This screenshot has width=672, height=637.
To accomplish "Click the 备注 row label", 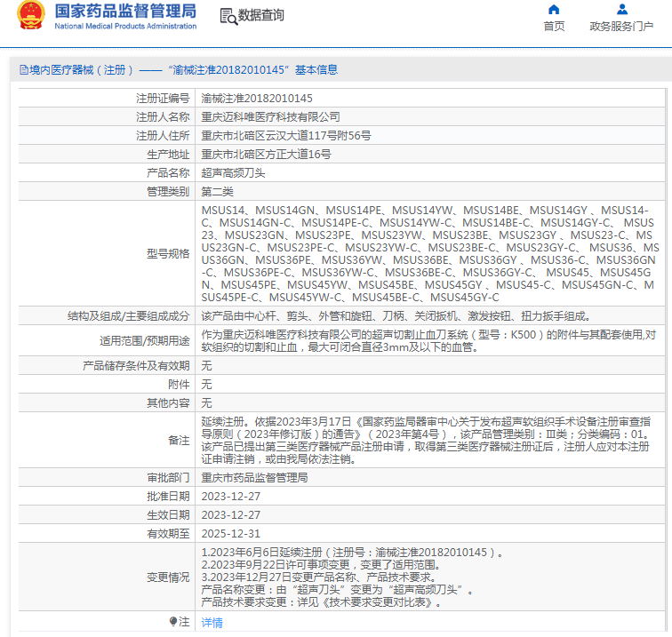I will (179, 441).
